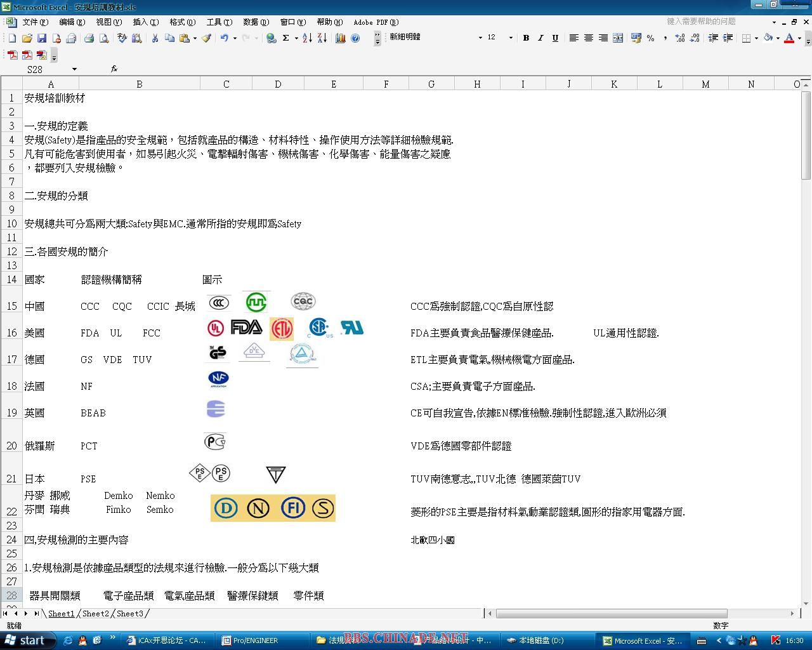Open borders style dropdown arrow
Image resolution: width=812 pixels, height=650 pixels.
pyautogui.click(x=756, y=38)
